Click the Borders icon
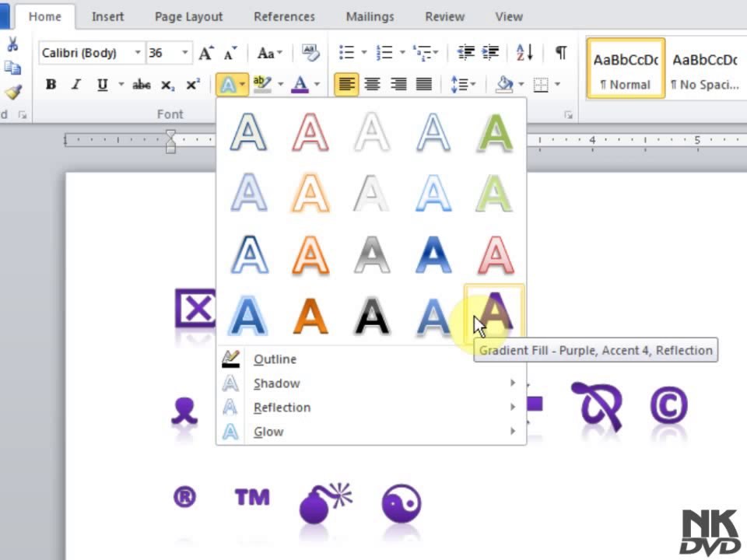 [x=541, y=85]
